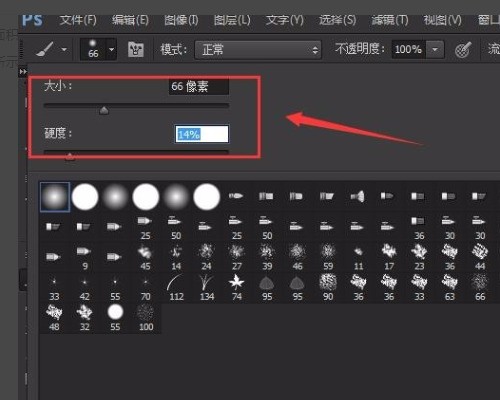Collapse panels with the double-arrow icon
Image resolution: width=500 pixels, height=400 pixels.
click(x=23, y=71)
